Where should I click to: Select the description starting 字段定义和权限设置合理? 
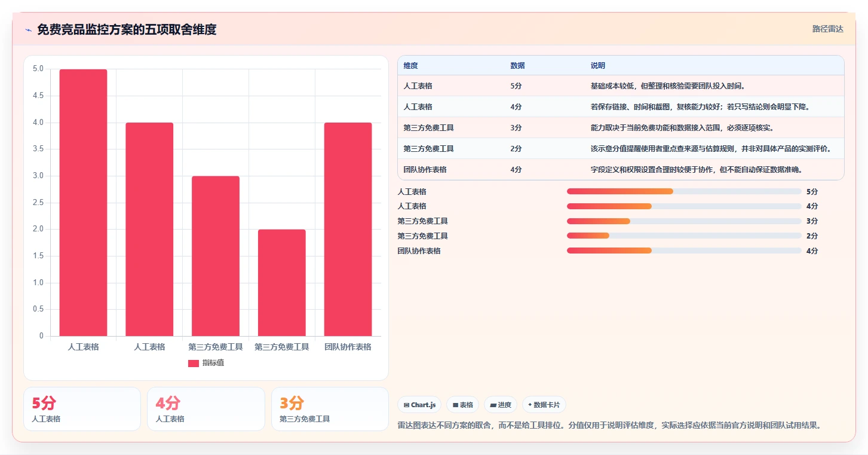(x=697, y=170)
